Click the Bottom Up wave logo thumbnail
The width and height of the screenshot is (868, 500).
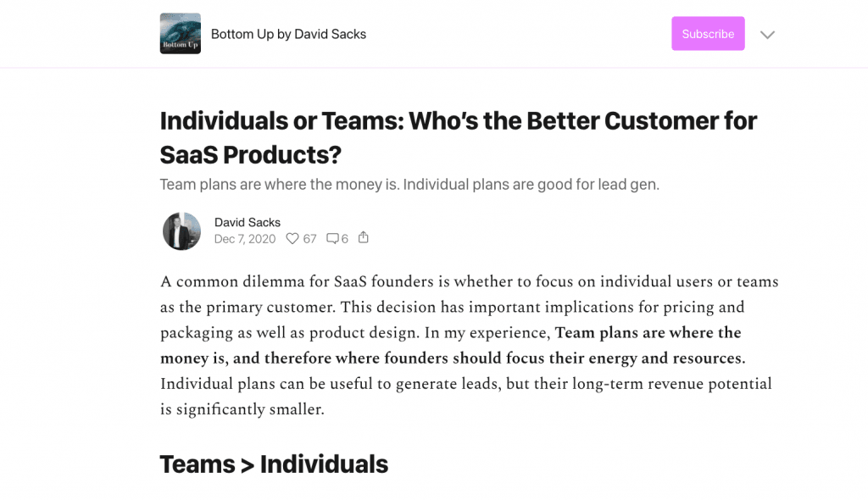(x=180, y=33)
